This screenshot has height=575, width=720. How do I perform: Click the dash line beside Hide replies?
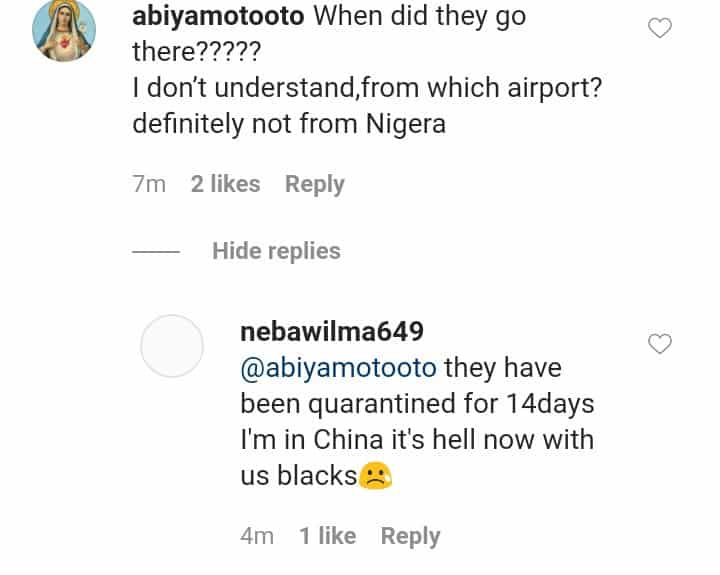coord(155,251)
